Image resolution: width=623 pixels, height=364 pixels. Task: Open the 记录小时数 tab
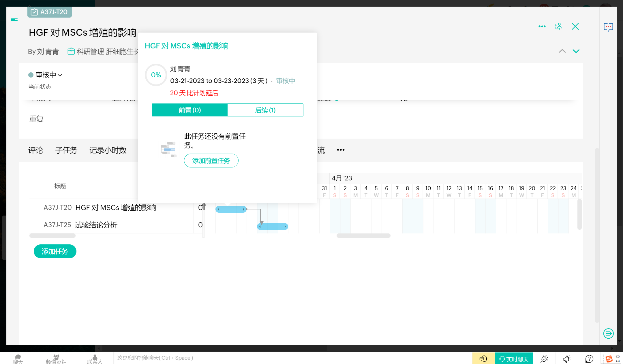108,150
